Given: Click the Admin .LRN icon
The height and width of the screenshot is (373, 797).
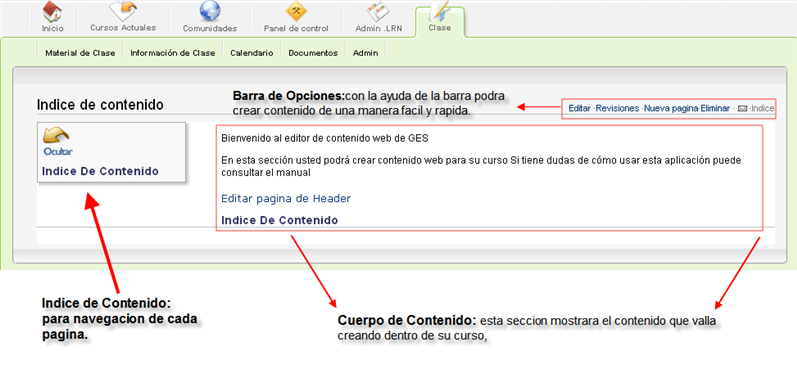Looking at the screenshot, I should (378, 11).
